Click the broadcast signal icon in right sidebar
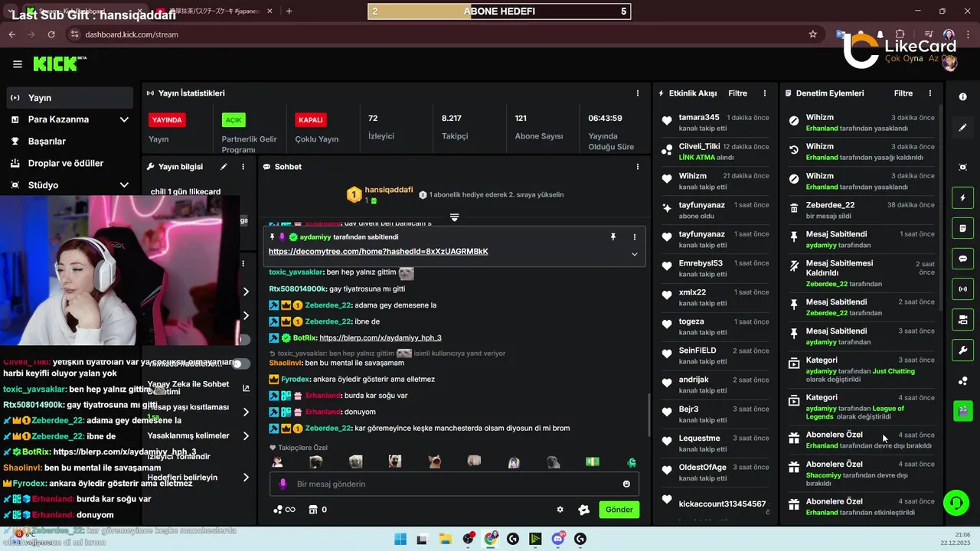Viewport: 980px width, 551px height. tap(962, 289)
